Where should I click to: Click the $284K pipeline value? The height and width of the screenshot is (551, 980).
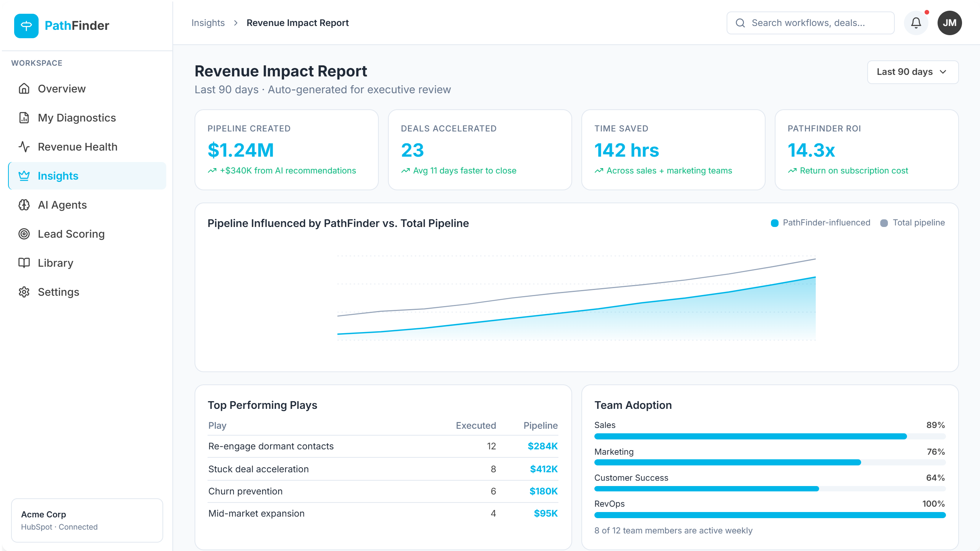coord(542,446)
